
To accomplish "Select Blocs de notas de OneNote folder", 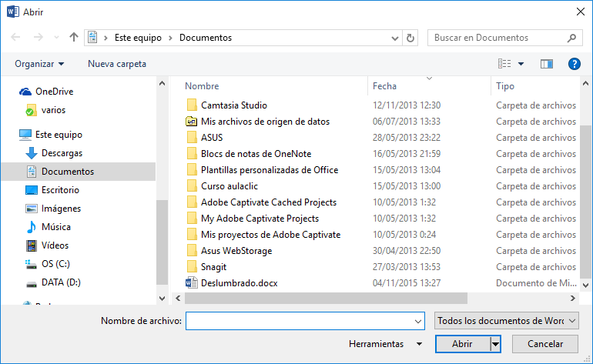I will tap(256, 154).
